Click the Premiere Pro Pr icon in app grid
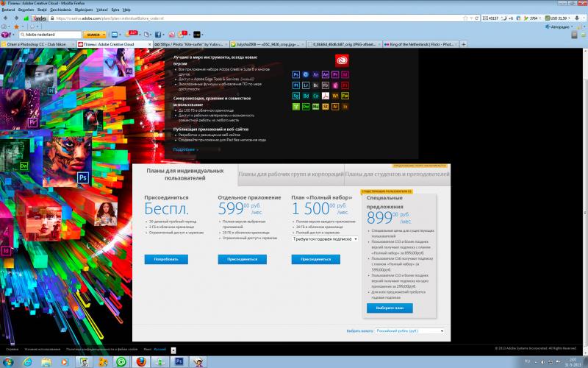 [x=335, y=74]
